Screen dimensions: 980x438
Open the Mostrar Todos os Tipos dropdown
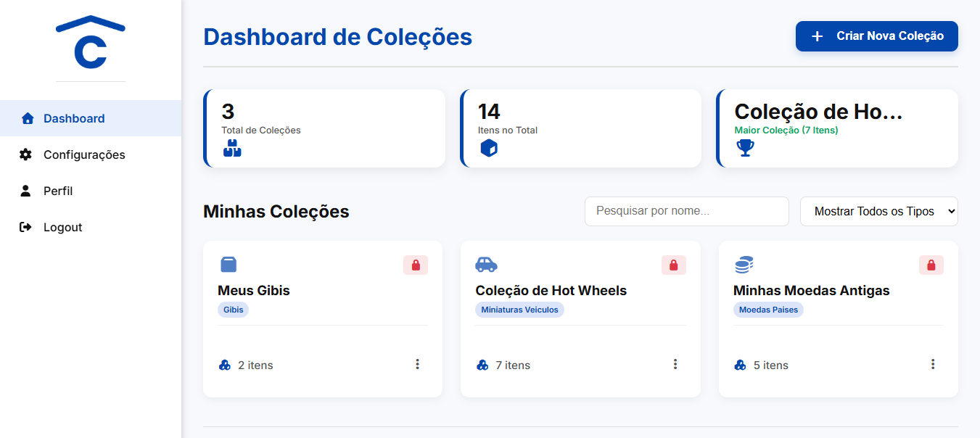pyautogui.click(x=878, y=211)
